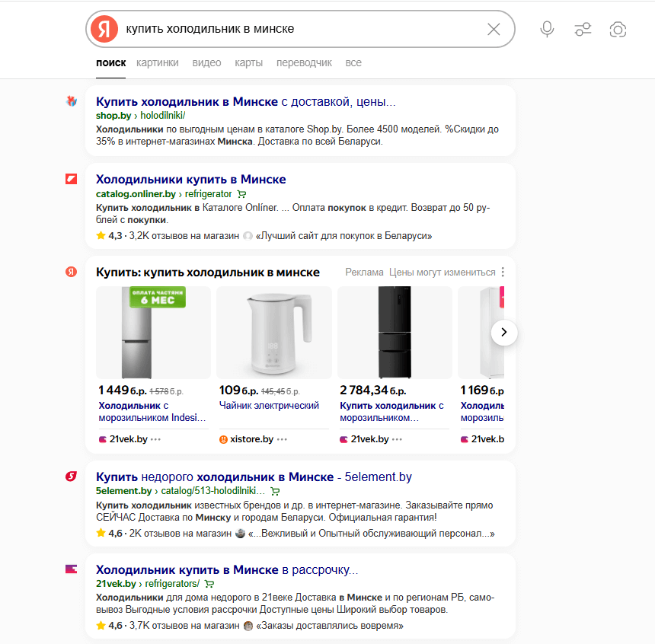The image size is (655, 644).
Task: Open Indesit fridge product title link
Action: [152, 411]
